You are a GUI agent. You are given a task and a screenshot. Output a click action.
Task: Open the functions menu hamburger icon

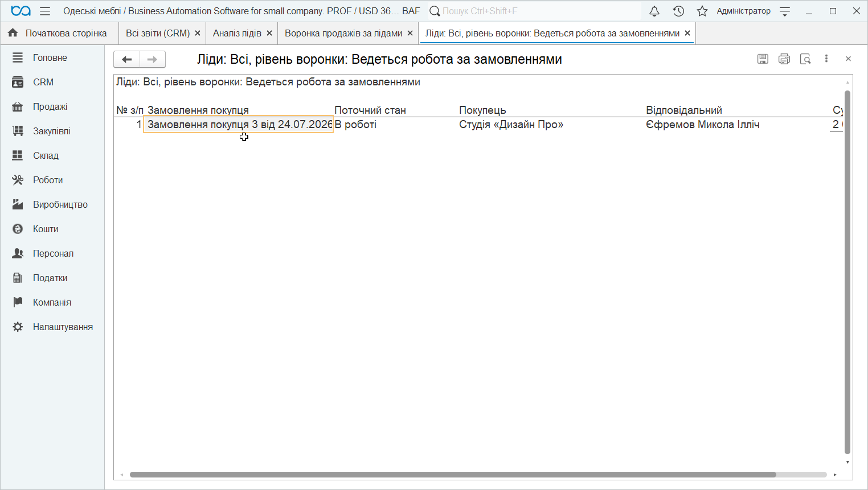tap(45, 11)
